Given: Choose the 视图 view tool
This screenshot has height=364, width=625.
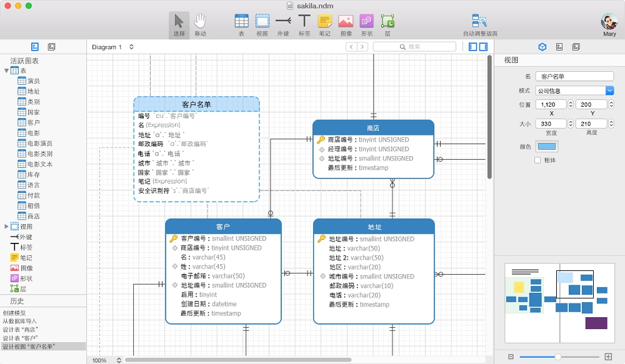Looking at the screenshot, I should click(262, 25).
